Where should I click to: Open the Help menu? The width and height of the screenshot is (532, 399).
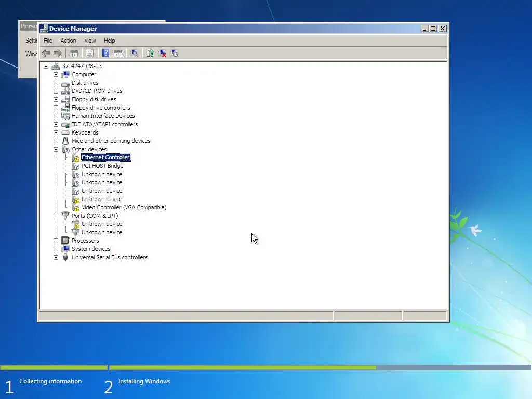109,41
